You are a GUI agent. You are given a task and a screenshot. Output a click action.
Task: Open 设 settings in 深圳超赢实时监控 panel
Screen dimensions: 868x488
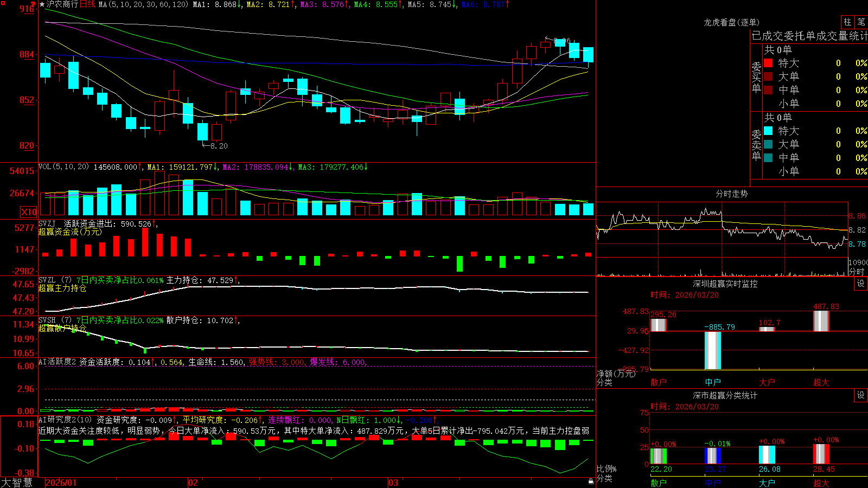pyautogui.click(x=861, y=284)
